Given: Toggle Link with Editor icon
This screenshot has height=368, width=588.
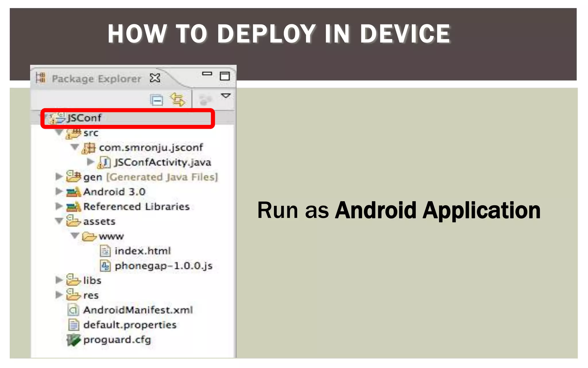Looking at the screenshot, I should tap(177, 99).
